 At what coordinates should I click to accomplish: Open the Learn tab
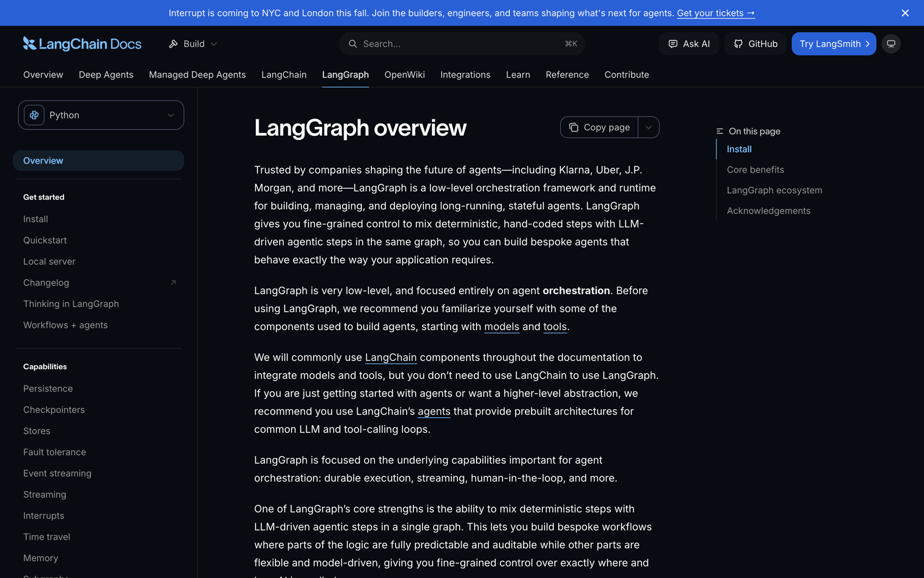[518, 75]
